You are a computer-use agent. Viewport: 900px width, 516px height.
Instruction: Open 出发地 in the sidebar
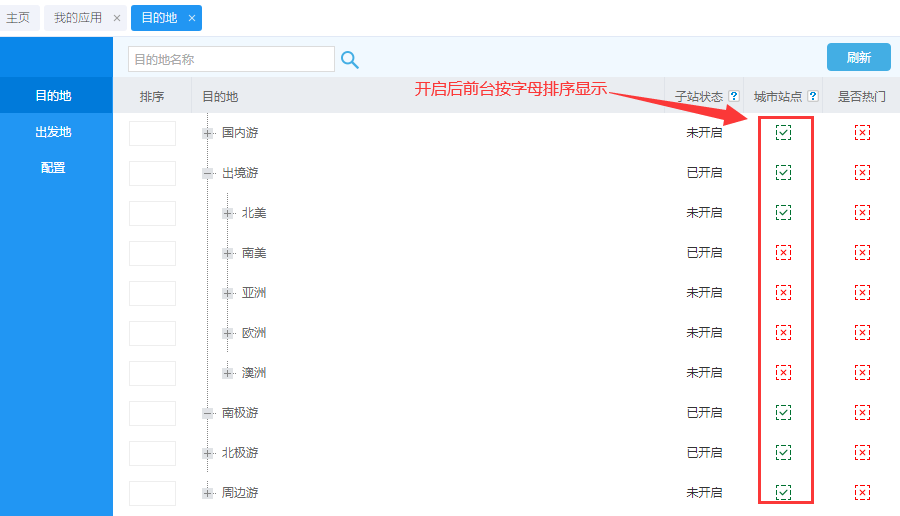click(53, 132)
